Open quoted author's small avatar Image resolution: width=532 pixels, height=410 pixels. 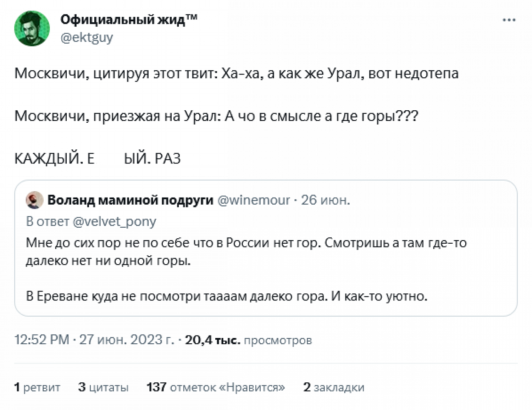coord(34,200)
